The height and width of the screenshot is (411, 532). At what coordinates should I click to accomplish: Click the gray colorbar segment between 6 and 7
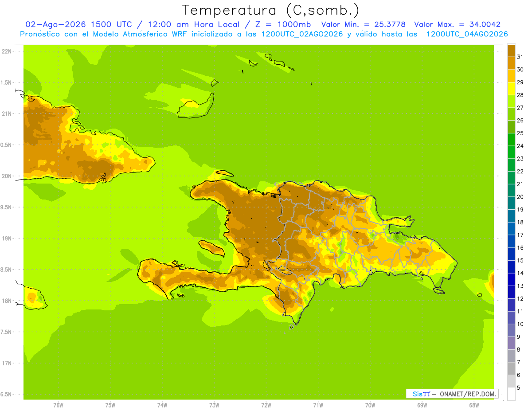point(511,368)
